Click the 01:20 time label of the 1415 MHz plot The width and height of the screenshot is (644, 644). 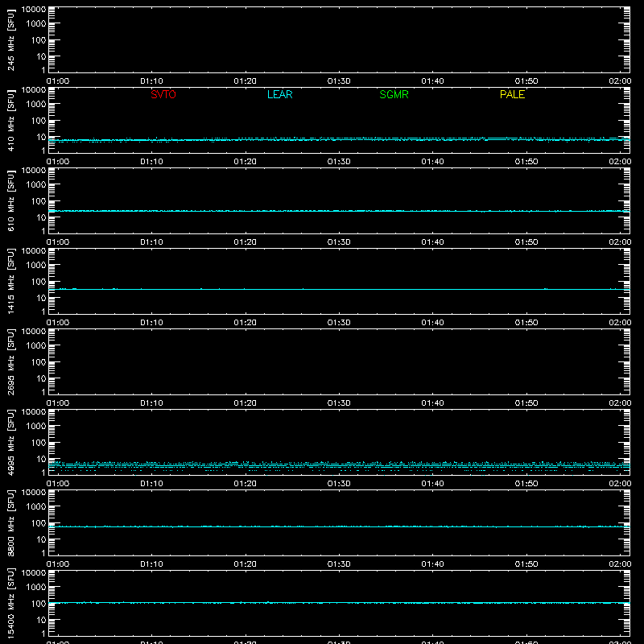pos(246,323)
